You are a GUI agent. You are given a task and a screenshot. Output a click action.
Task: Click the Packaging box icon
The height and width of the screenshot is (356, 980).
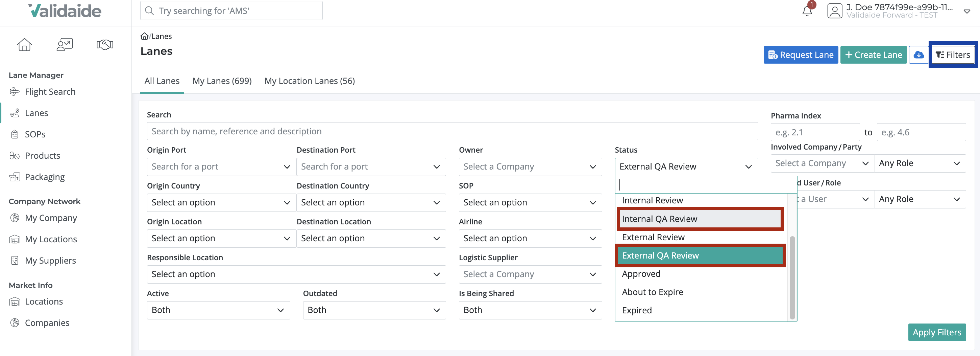click(x=15, y=177)
